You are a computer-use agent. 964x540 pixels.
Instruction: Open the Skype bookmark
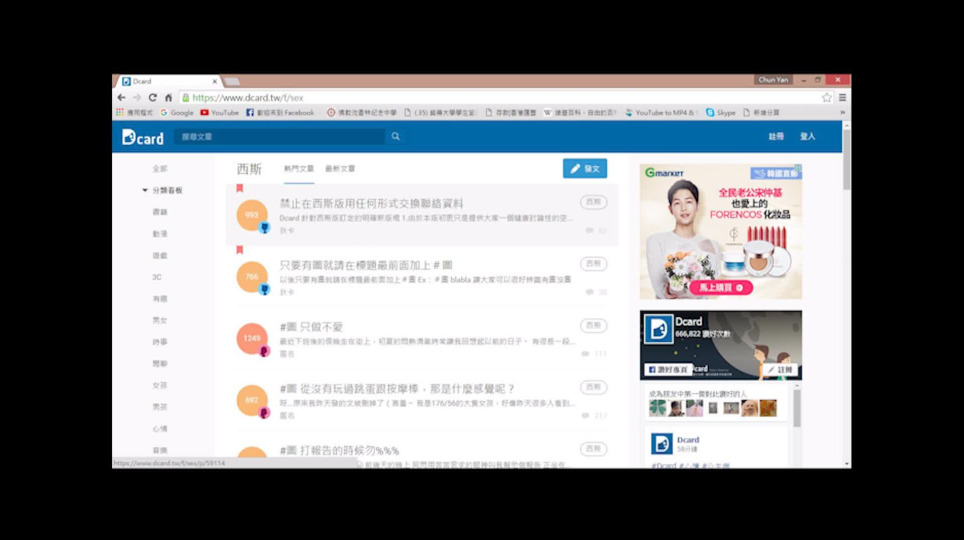point(721,113)
